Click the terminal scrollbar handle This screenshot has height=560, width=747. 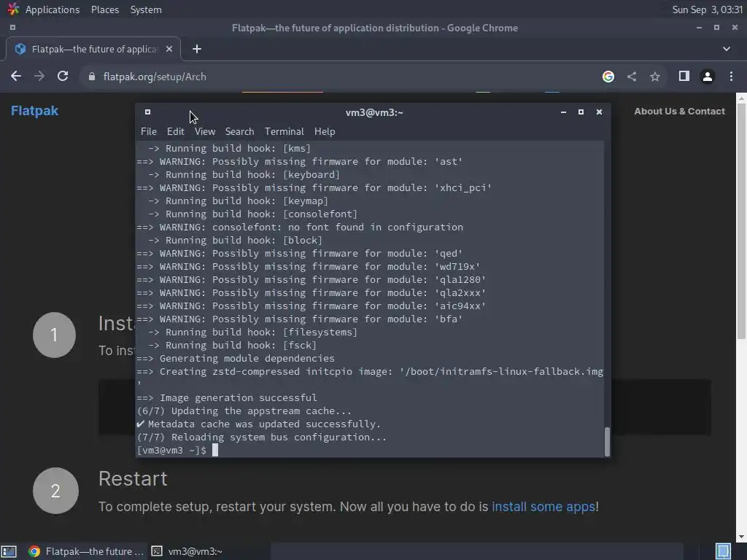click(x=607, y=441)
